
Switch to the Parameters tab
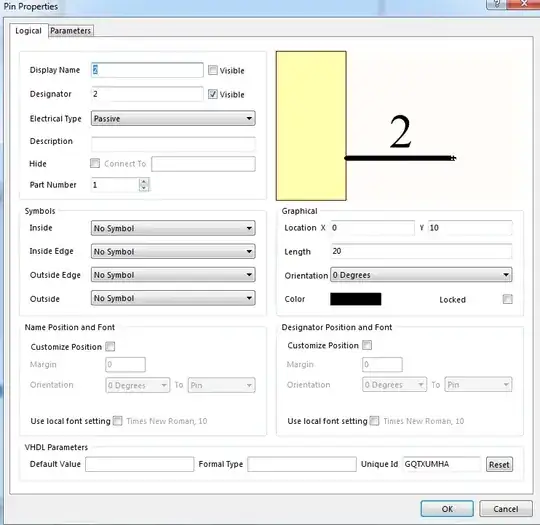[71, 31]
